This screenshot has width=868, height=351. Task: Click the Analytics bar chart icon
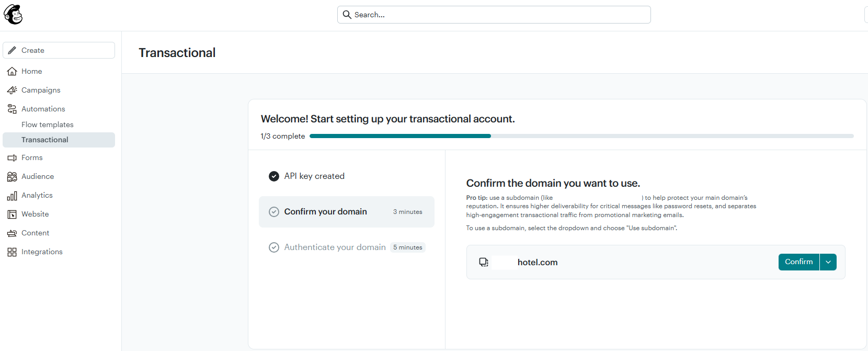point(12,196)
